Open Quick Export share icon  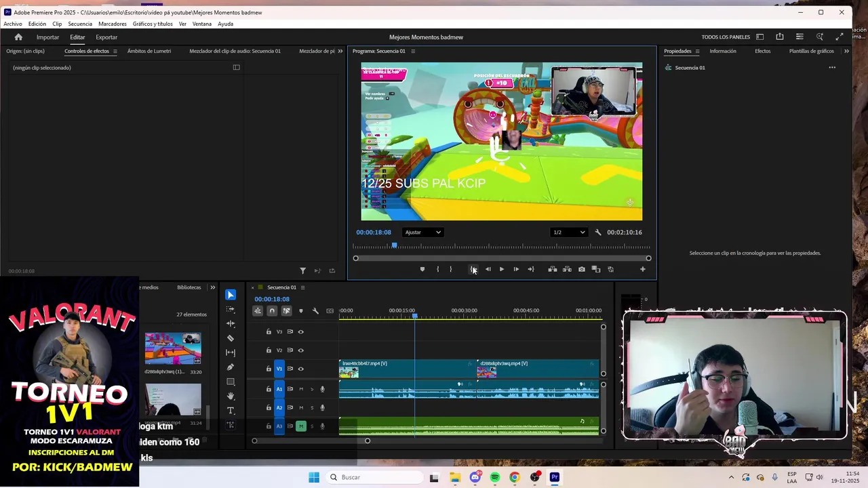click(780, 37)
